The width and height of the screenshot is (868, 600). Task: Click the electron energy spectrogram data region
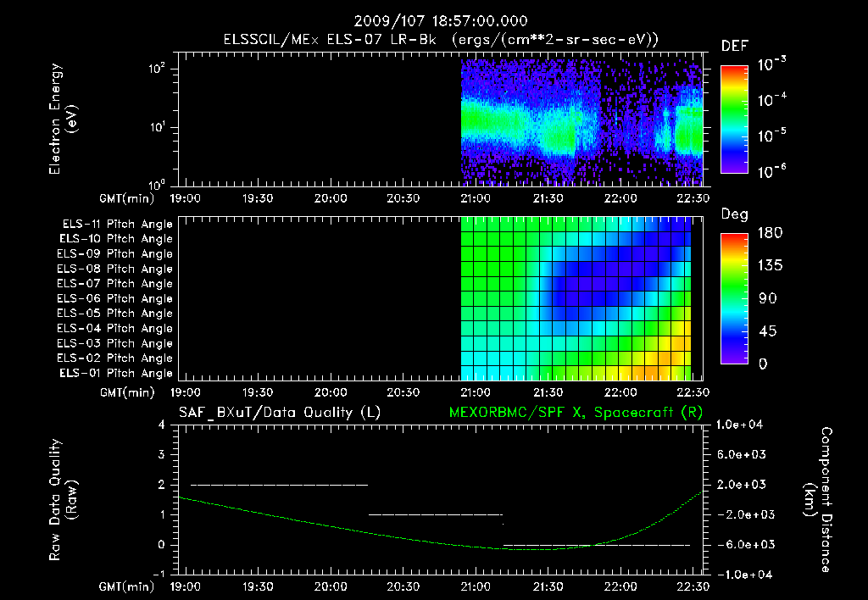point(581,122)
